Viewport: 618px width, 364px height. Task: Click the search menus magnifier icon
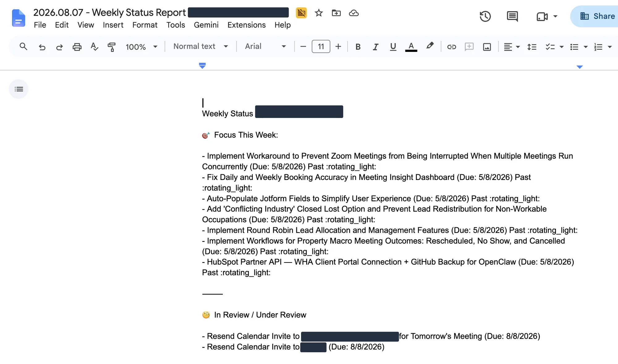tap(23, 47)
